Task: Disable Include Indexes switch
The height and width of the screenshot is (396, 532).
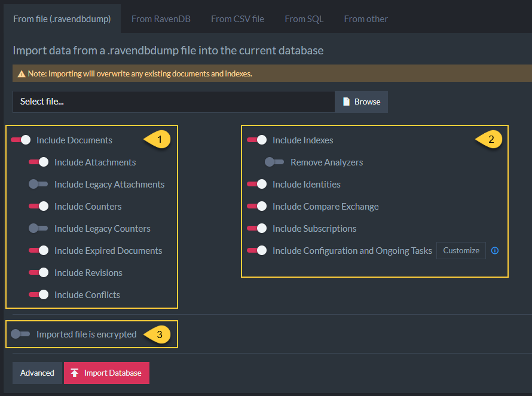Action: click(x=257, y=140)
